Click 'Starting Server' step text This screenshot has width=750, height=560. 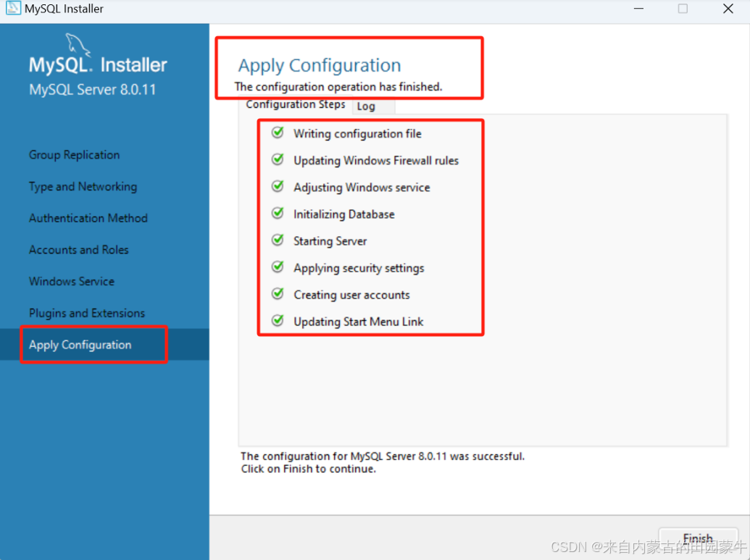pyautogui.click(x=330, y=241)
